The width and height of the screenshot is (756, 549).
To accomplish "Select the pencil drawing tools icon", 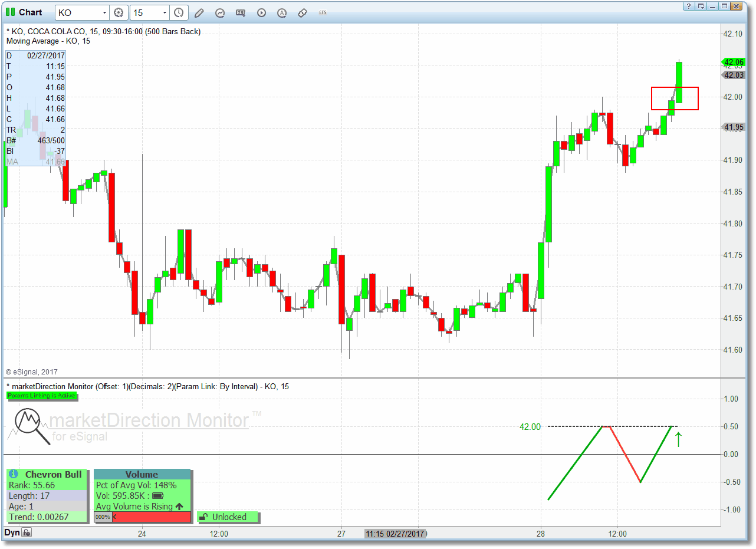I will tap(199, 12).
